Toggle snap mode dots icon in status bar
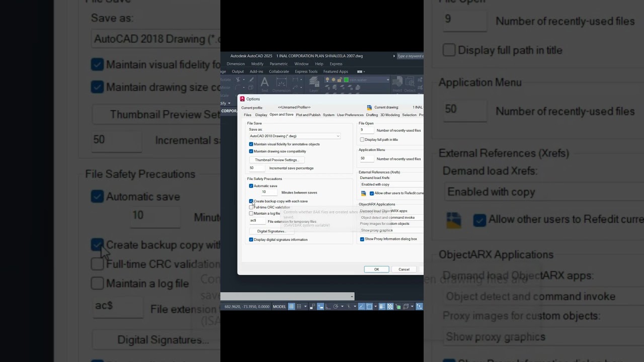This screenshot has height=362, width=644. coord(299,306)
